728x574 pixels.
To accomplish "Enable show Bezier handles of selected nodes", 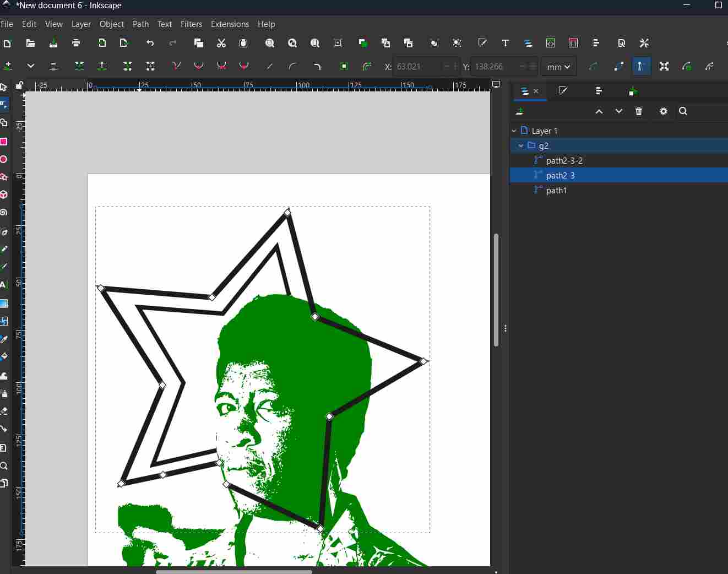I will 641,66.
